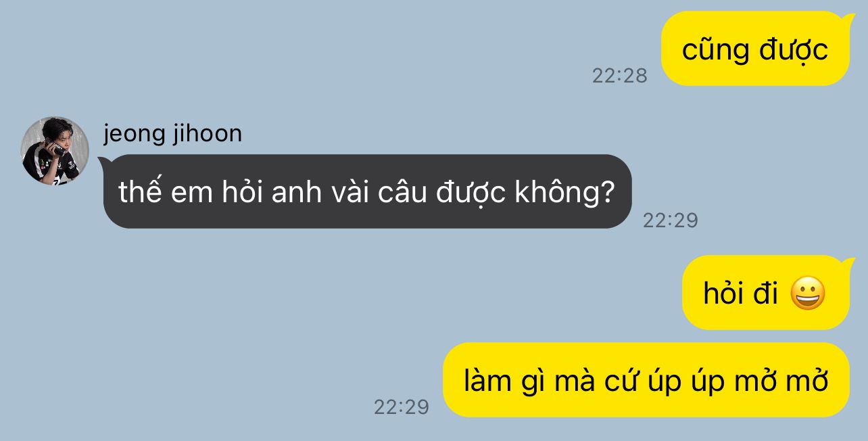Click the 22:28 timestamp
The height and width of the screenshot is (441, 868).
pos(620,76)
